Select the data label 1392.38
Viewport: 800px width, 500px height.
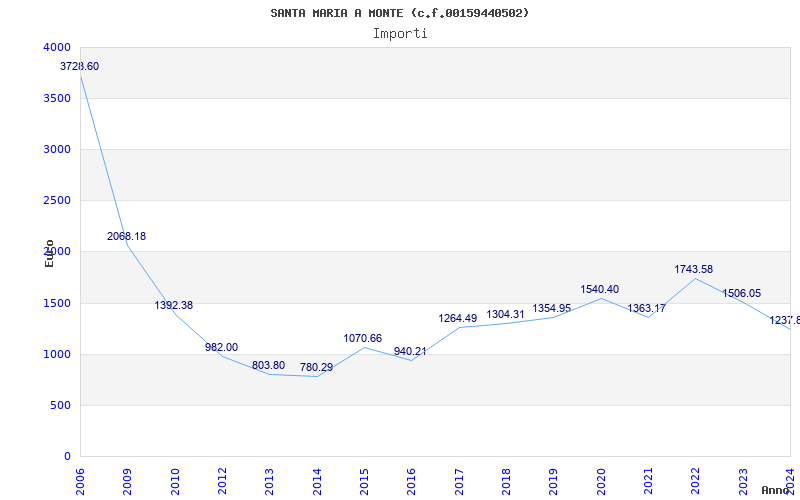point(174,305)
